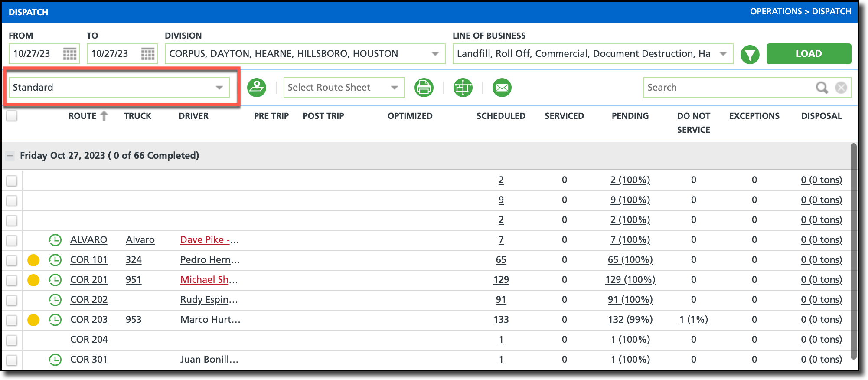Toggle the select-all header checkbox
Screen dimensions: 868x380
(x=12, y=116)
